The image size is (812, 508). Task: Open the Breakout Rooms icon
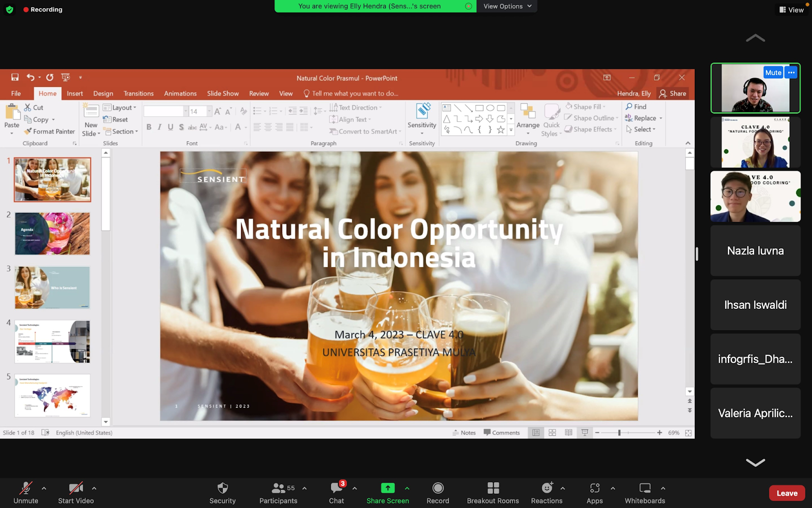click(493, 488)
